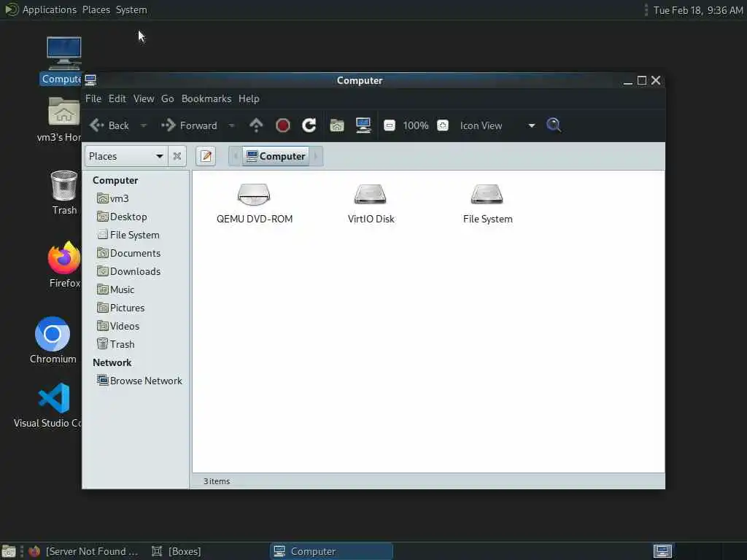Viewport: 747px width, 560px height.
Task: Reload the current location
Action: pos(309,125)
